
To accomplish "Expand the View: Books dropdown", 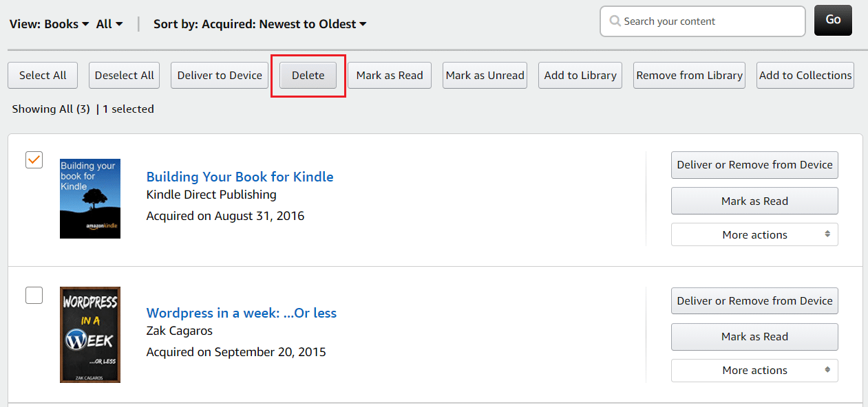I will pos(50,24).
